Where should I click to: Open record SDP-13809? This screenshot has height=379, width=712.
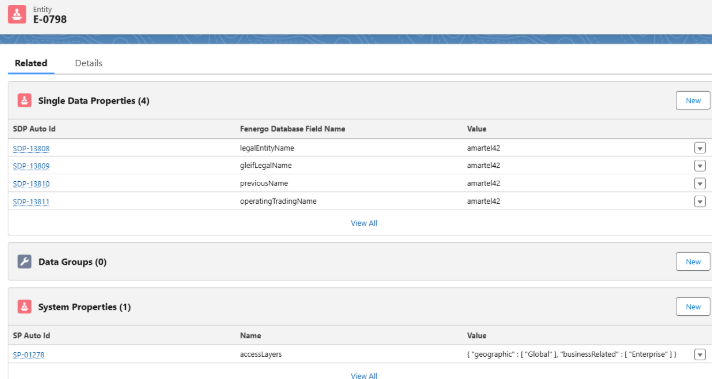pos(31,166)
